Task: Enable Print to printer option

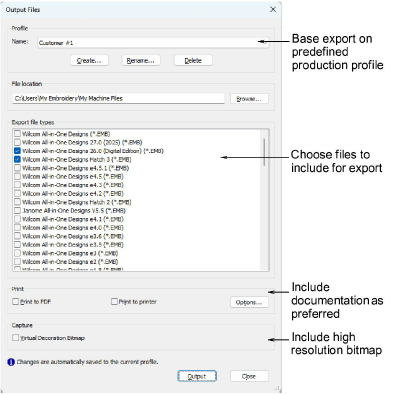Action: click(x=114, y=302)
